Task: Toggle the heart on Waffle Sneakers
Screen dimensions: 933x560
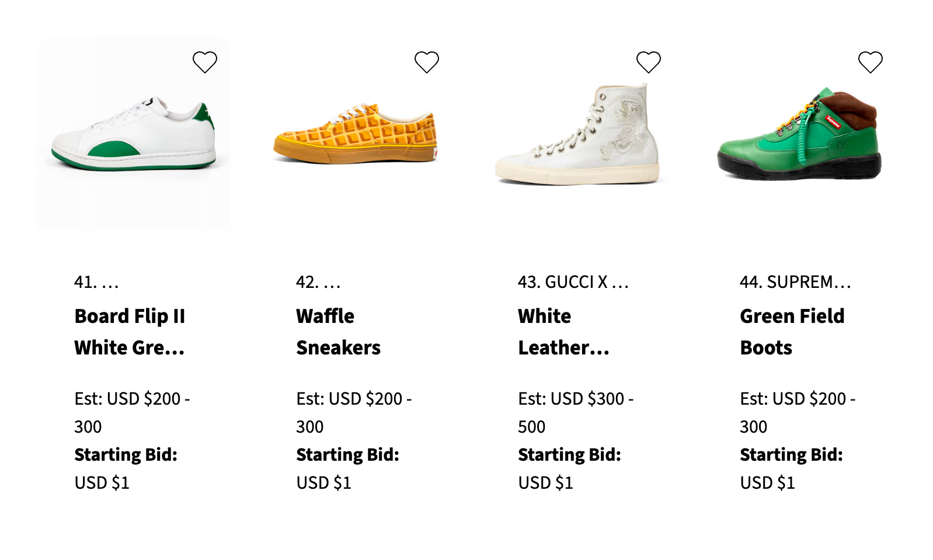Action: 427,62
